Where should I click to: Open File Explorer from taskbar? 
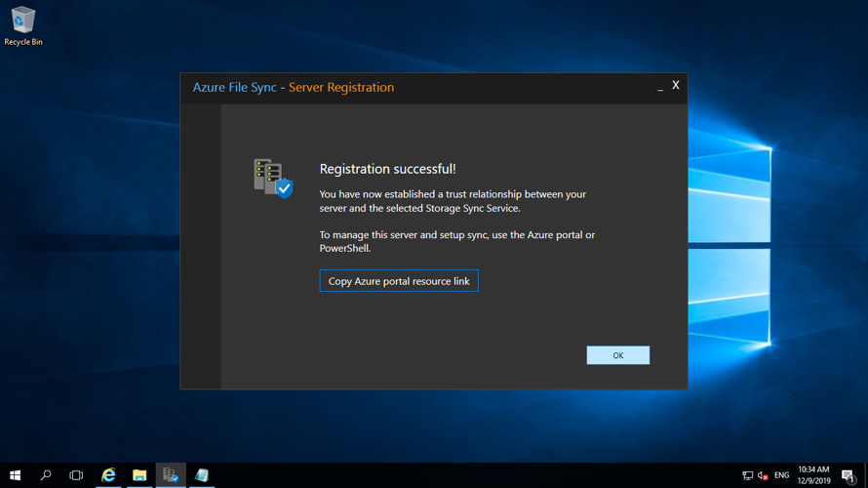139,475
